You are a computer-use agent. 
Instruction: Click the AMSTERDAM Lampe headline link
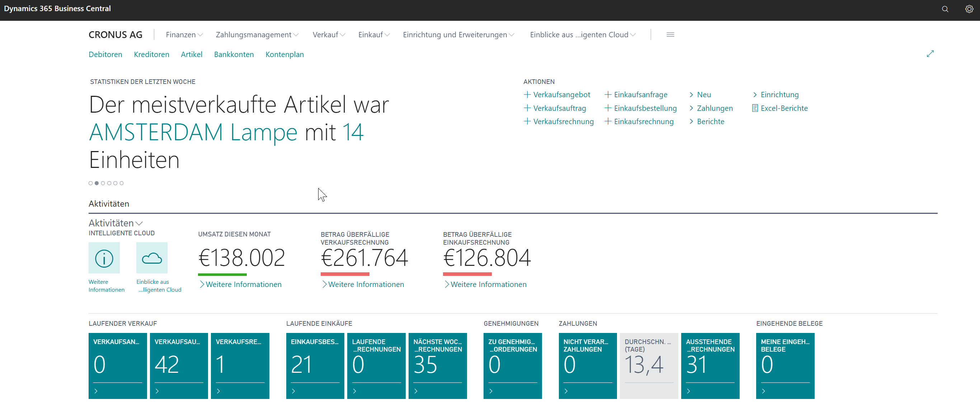tap(193, 132)
